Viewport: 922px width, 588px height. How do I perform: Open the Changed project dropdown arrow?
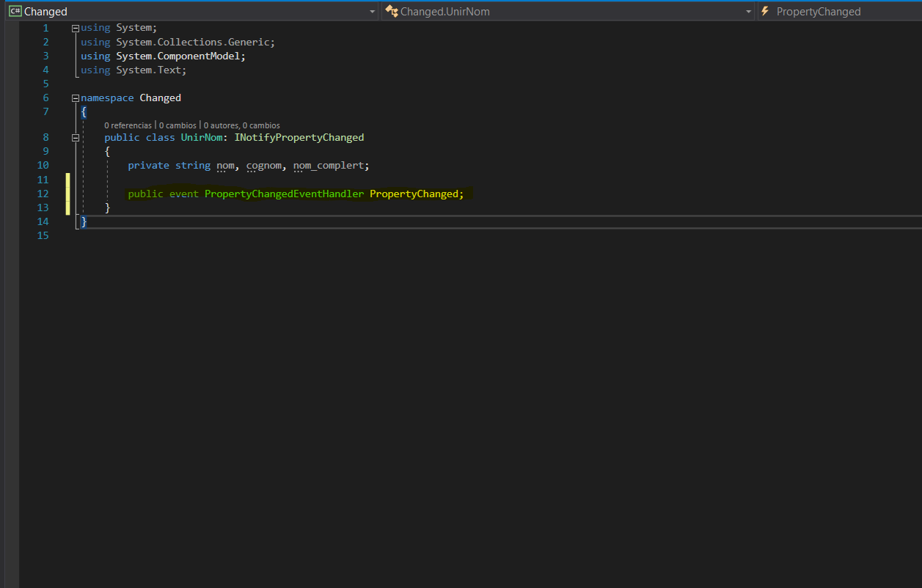click(x=373, y=12)
